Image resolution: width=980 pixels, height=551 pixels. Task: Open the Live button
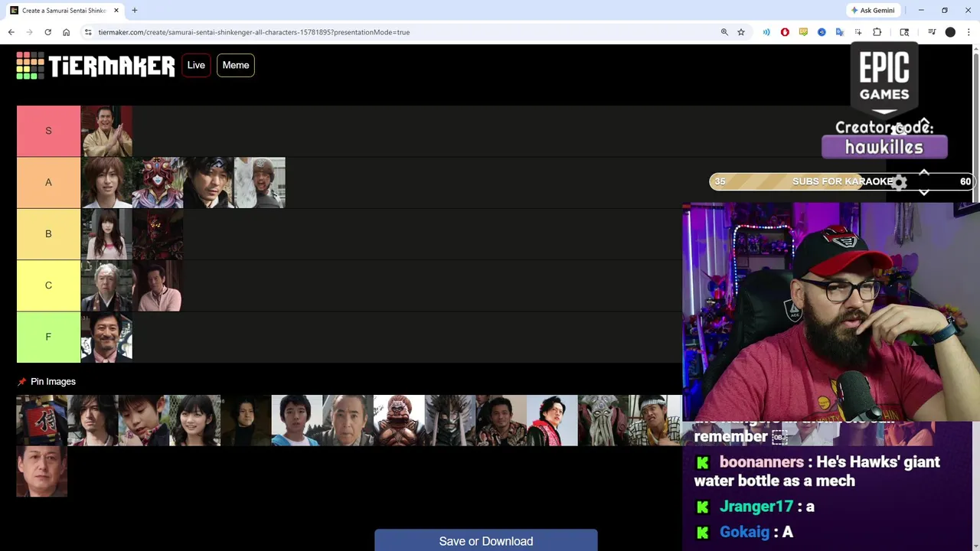(196, 65)
